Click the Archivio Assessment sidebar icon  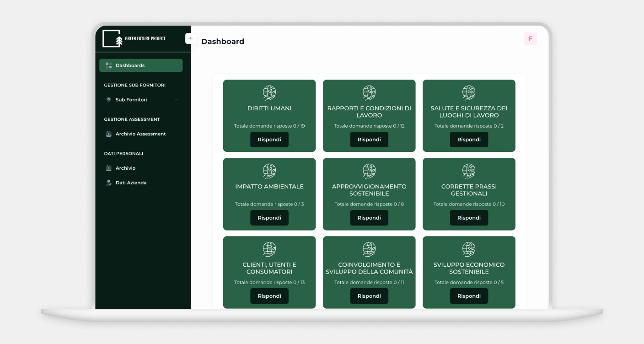[x=109, y=134]
